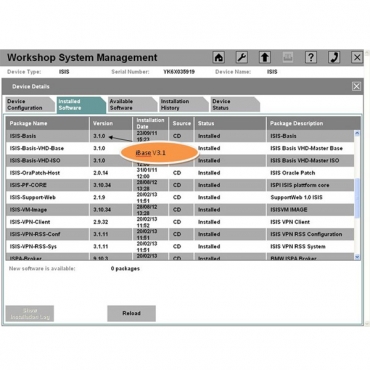Open the Device Status tab
370x370 pixels.
pos(235,105)
